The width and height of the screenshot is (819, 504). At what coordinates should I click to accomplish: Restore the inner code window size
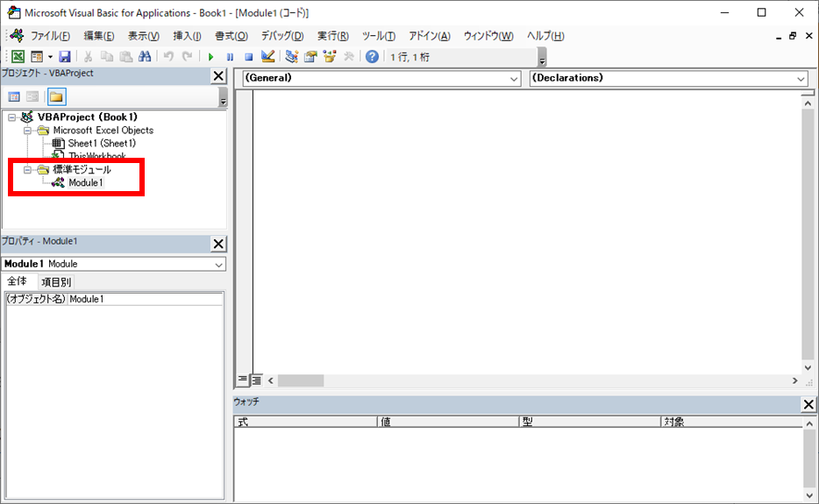(793, 36)
